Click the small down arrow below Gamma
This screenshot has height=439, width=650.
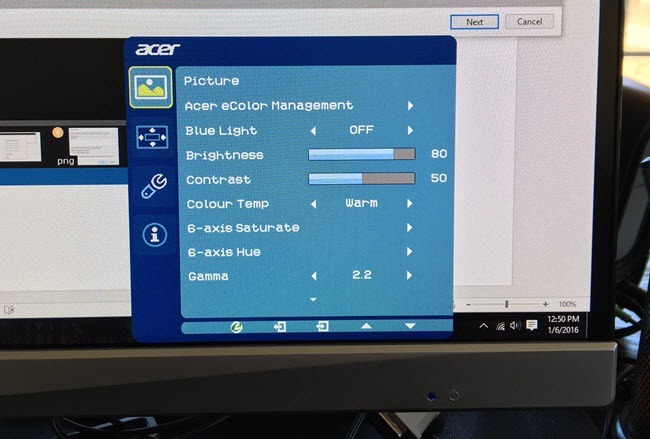point(313,299)
